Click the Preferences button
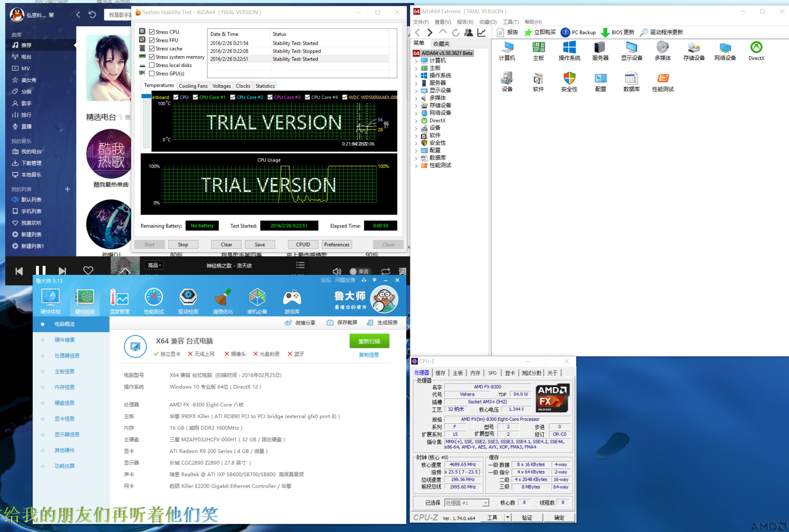Image resolution: width=789 pixels, height=532 pixels. 337,244
